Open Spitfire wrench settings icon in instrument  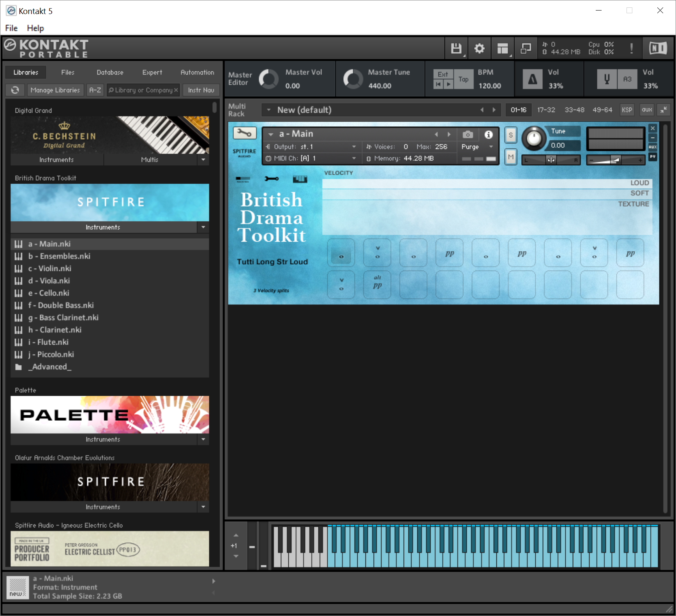click(272, 179)
